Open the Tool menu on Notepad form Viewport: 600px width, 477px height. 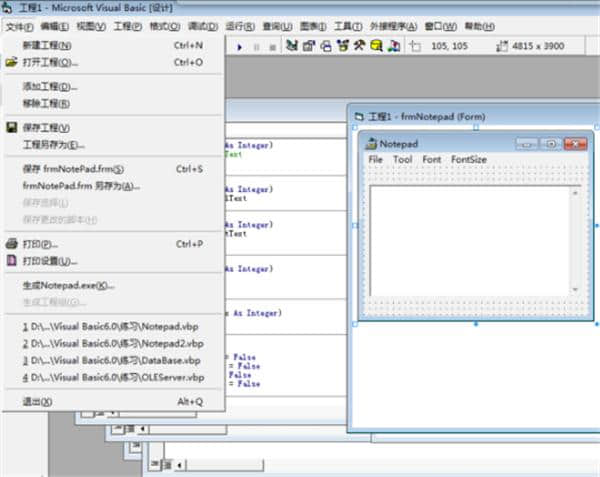coord(402,160)
